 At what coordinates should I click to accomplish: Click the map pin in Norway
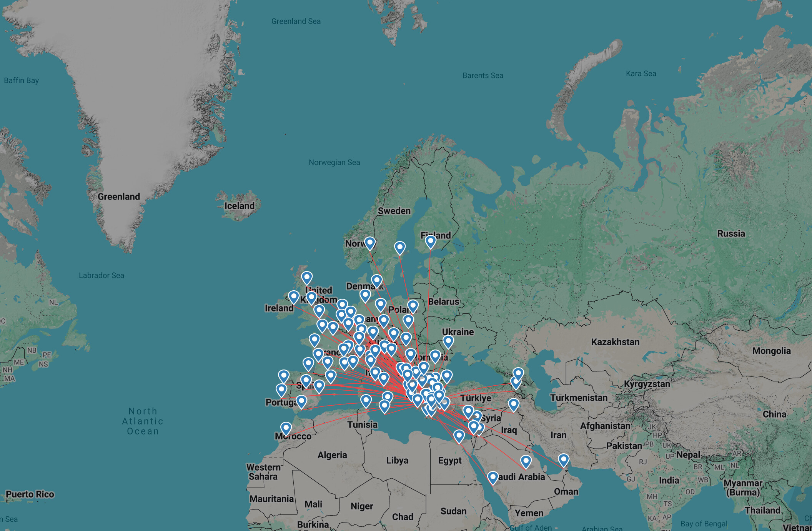(369, 243)
